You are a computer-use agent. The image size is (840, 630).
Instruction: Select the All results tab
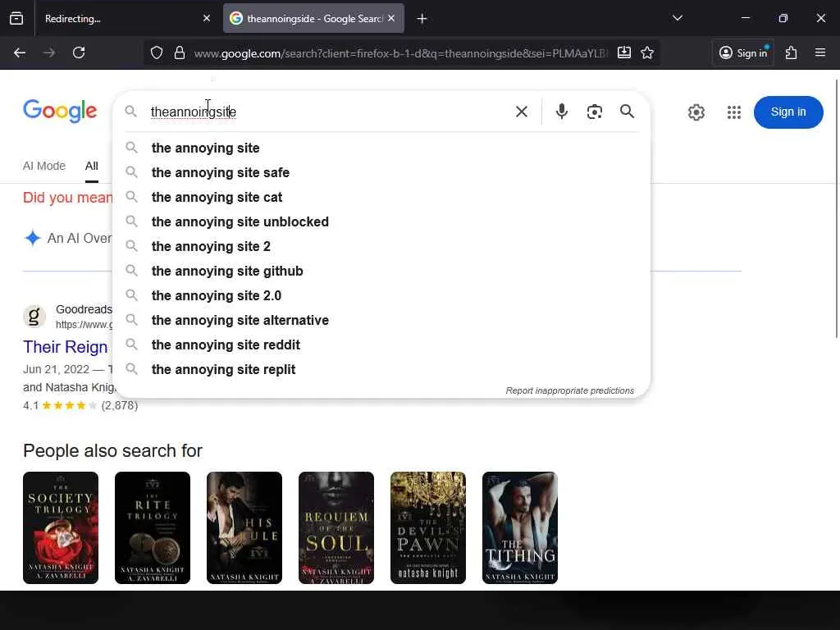pos(92,166)
